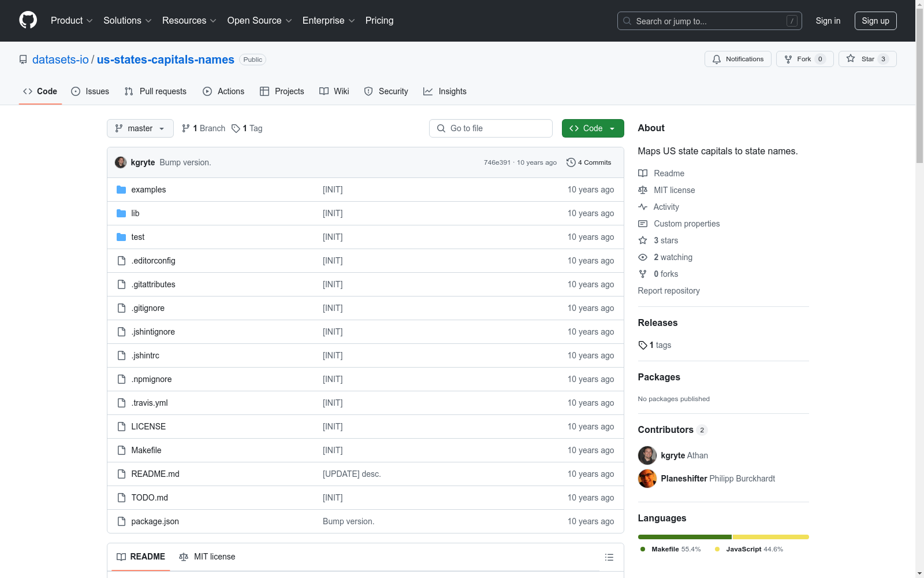Open commit hash 746e391
The image size is (924, 578).
click(x=497, y=162)
